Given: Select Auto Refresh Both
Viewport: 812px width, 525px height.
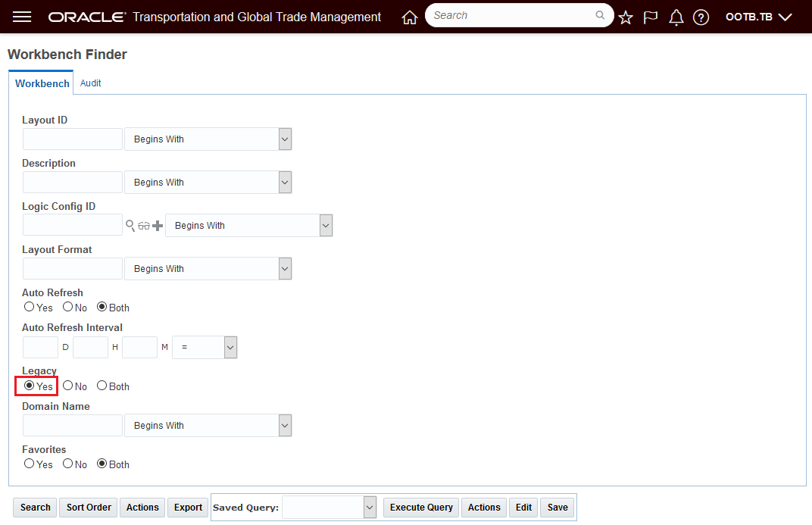Looking at the screenshot, I should [x=102, y=307].
